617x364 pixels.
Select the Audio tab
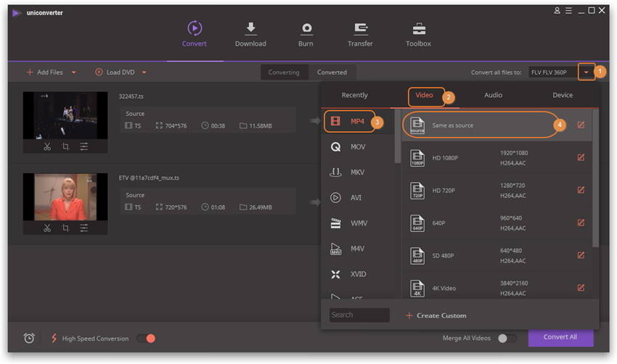[x=494, y=95]
